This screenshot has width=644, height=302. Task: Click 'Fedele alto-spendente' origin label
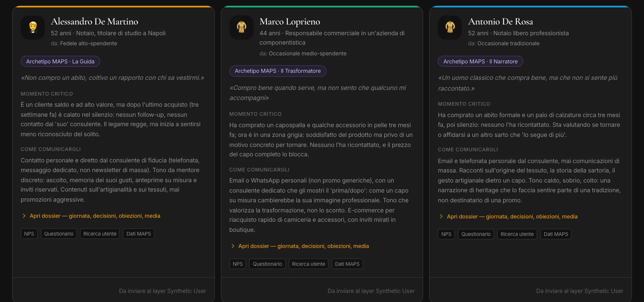[x=89, y=43]
